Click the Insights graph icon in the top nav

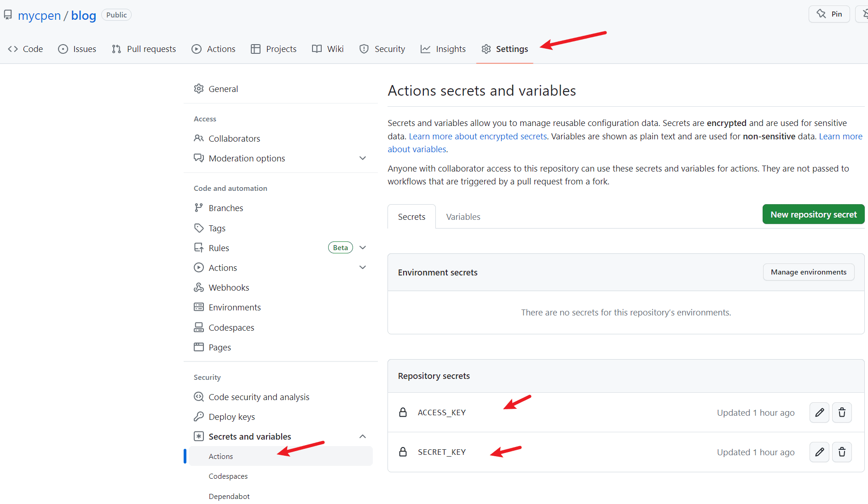point(425,49)
